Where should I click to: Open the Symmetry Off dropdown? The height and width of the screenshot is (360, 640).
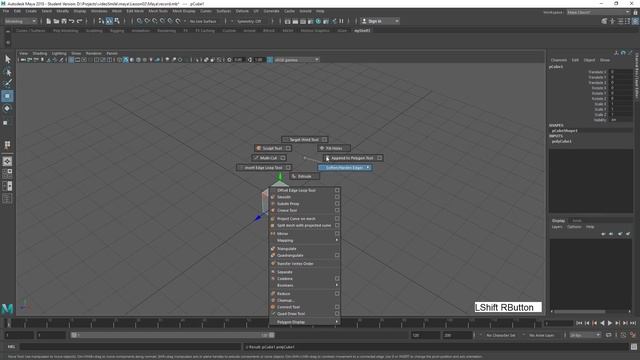(249, 21)
